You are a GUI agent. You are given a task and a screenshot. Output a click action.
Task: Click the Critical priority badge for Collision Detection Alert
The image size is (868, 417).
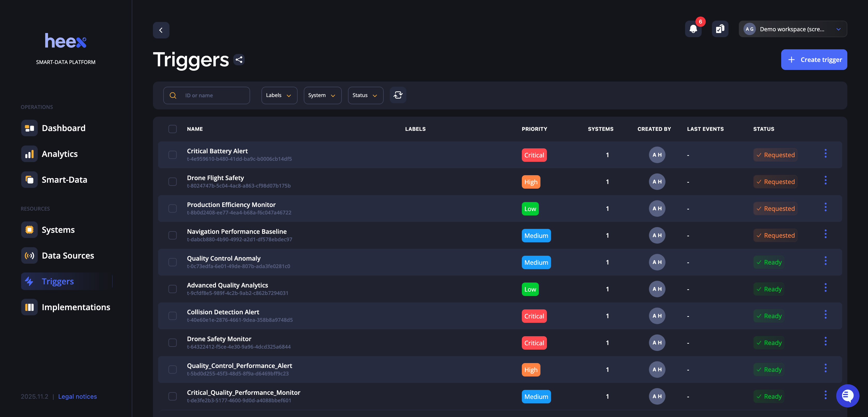pos(534,316)
